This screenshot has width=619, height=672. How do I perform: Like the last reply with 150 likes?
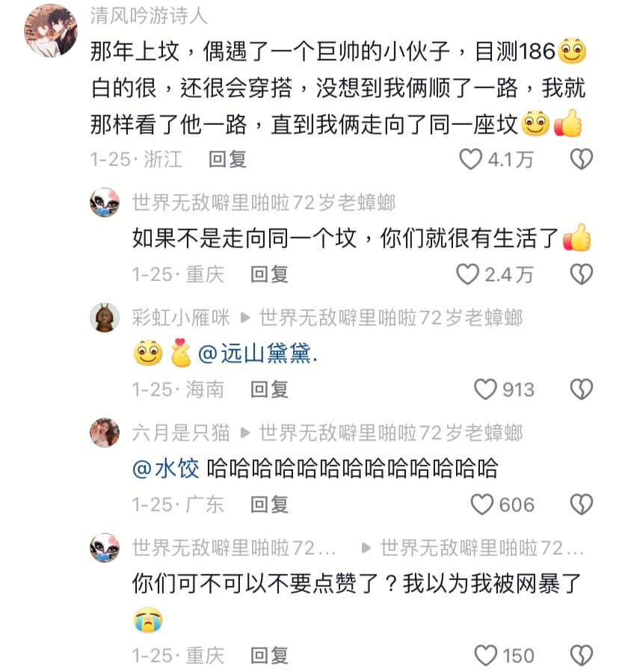tap(485, 656)
